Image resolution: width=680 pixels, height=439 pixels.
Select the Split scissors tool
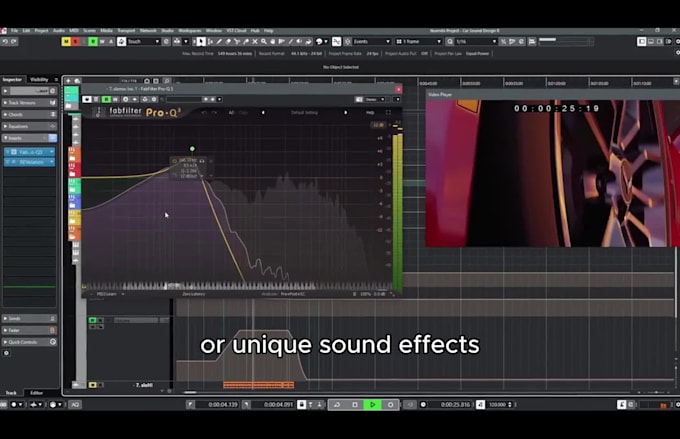pos(237,42)
